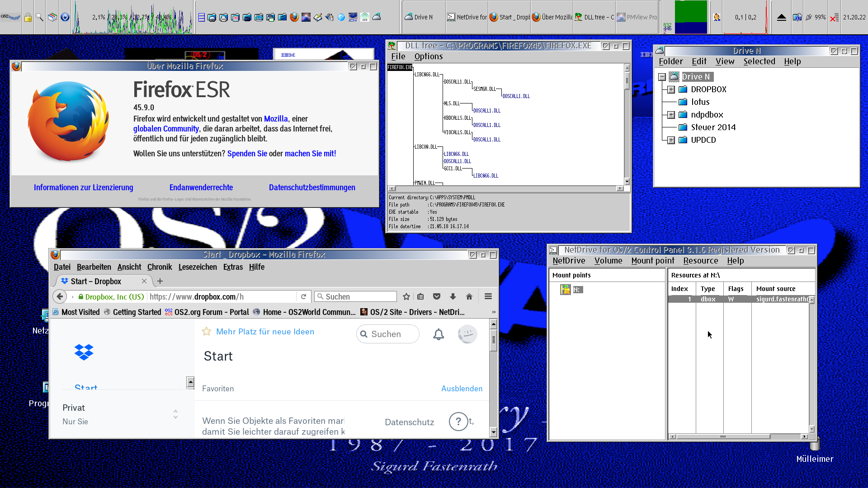Select the Steuer 2014 folder
This screenshot has width=868, height=488.
[x=713, y=127]
